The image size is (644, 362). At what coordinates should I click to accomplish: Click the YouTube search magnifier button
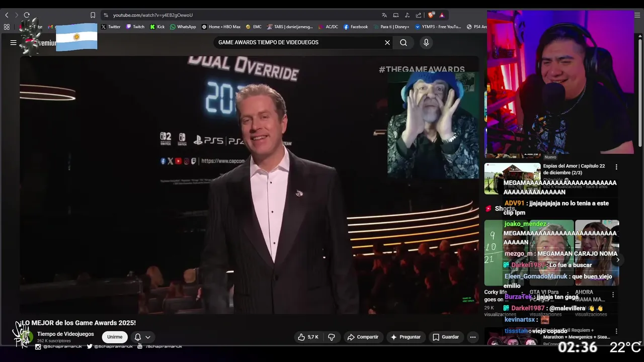tap(404, 43)
